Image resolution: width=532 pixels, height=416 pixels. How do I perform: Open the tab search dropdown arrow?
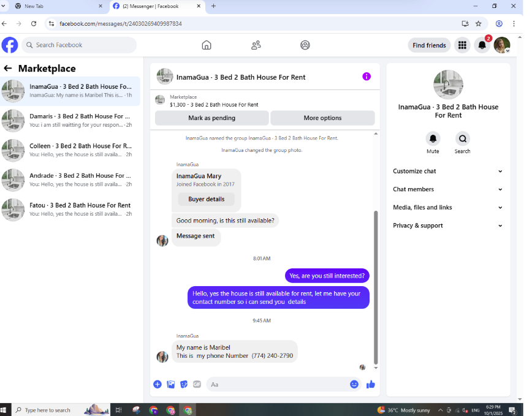3,6
